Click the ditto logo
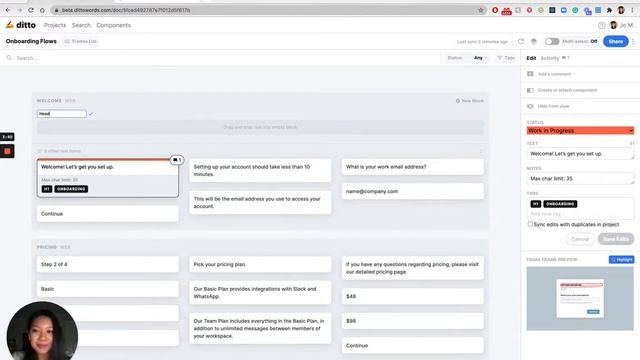The width and height of the screenshot is (640, 360). pos(21,25)
